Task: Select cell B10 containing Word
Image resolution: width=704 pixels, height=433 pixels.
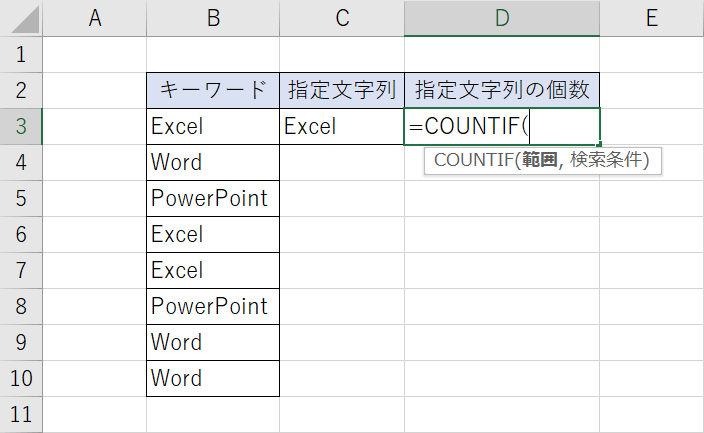Action: coord(213,378)
